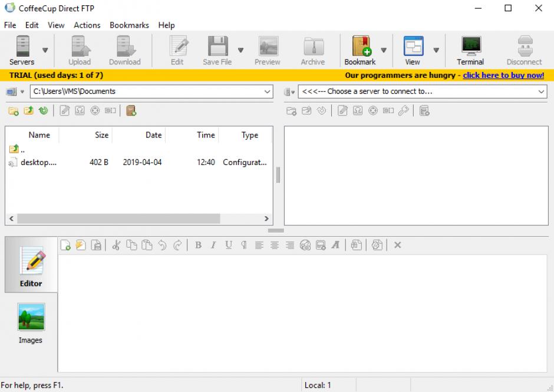554x392 pixels.
Task: Switch to the Images panel
Action: pyautogui.click(x=31, y=324)
